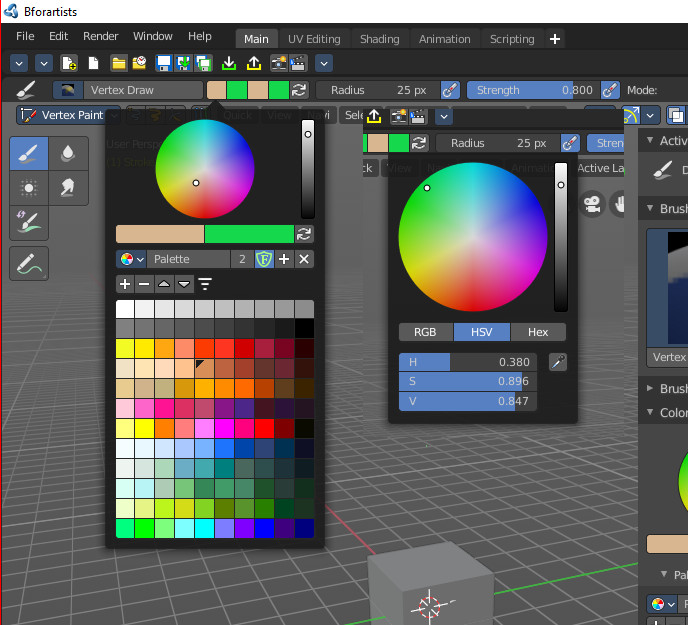Image resolution: width=688 pixels, height=625 pixels.
Task: Toggle pressure sensitivity for Strength
Action: click(x=610, y=90)
